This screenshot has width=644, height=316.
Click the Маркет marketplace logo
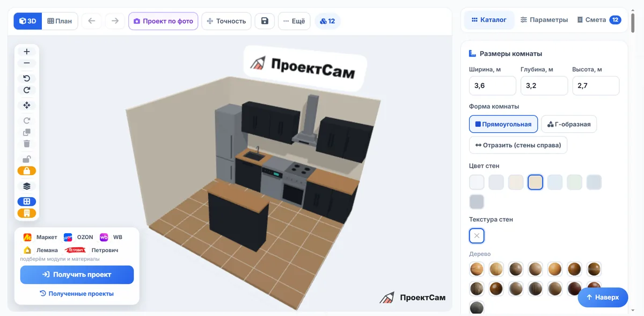click(27, 237)
